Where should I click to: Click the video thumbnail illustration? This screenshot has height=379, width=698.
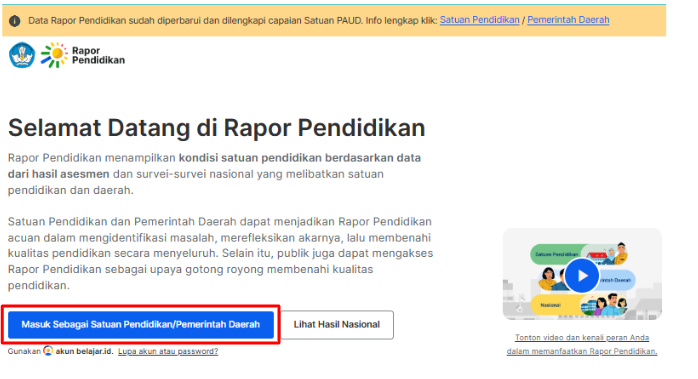(582, 274)
